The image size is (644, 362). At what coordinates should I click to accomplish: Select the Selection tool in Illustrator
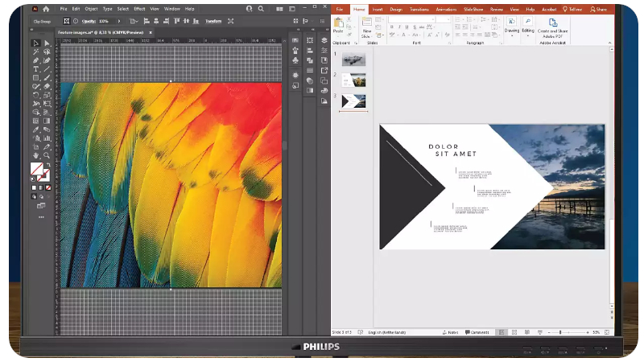(x=36, y=43)
